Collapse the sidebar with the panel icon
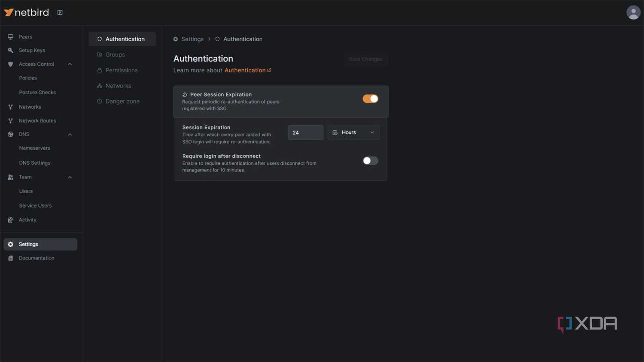Image resolution: width=644 pixels, height=362 pixels. [x=60, y=12]
